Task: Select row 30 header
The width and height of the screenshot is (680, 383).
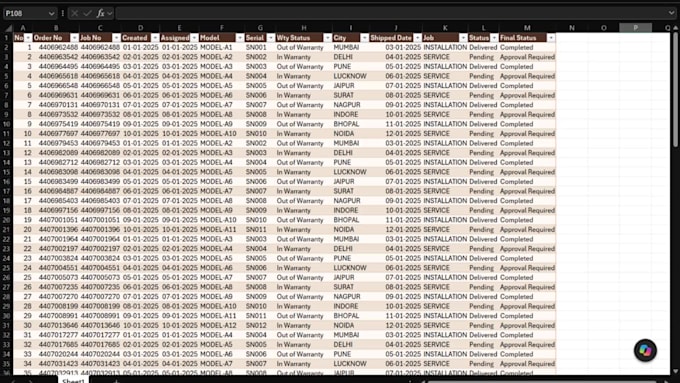Action: coord(7,316)
